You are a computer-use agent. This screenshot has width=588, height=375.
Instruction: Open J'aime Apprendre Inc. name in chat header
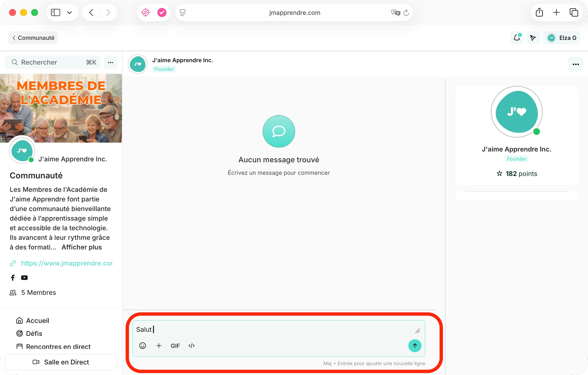(x=183, y=60)
